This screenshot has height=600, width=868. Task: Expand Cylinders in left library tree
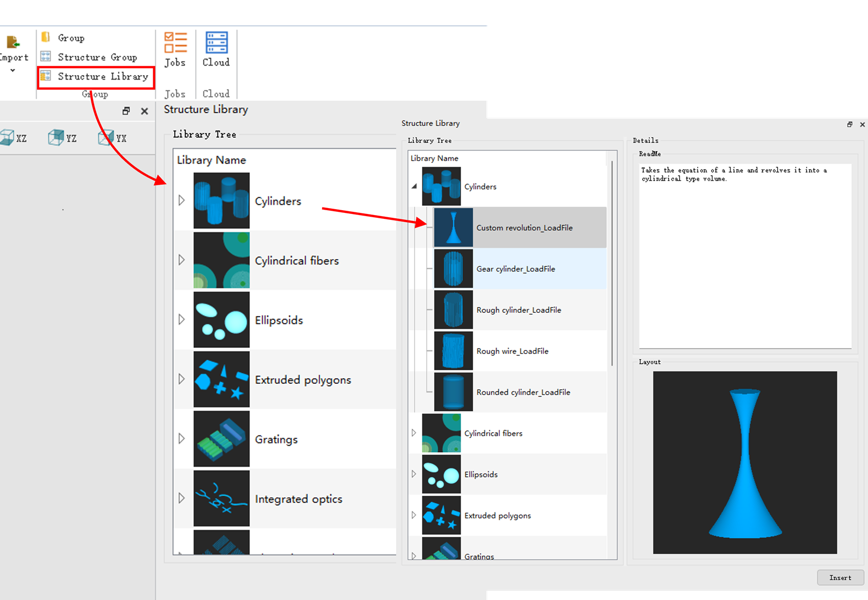coord(182,200)
